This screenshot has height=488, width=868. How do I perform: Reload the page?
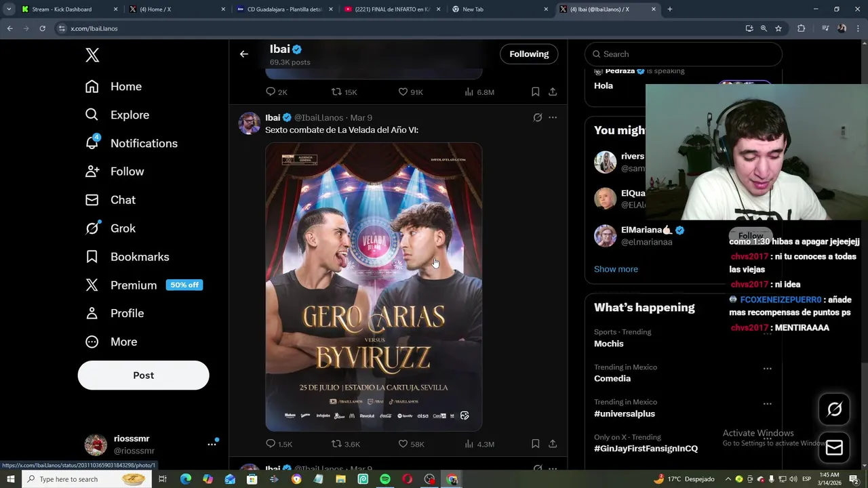point(42,28)
